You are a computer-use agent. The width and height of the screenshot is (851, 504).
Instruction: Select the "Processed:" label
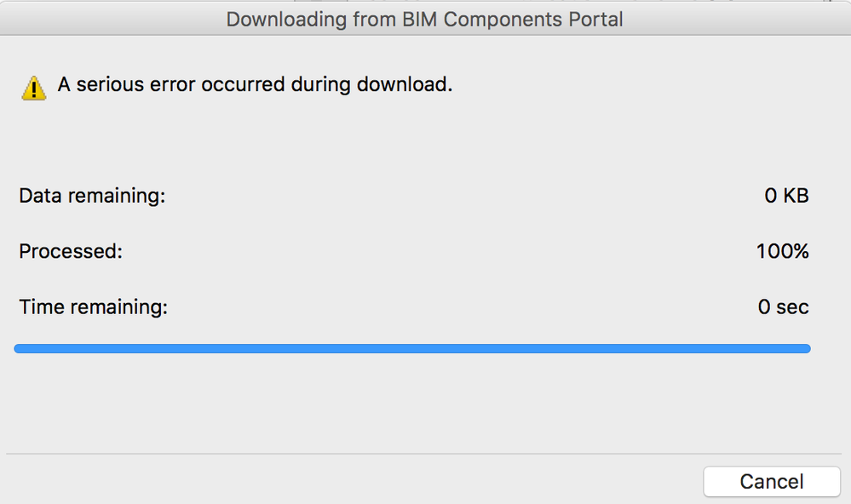71,251
